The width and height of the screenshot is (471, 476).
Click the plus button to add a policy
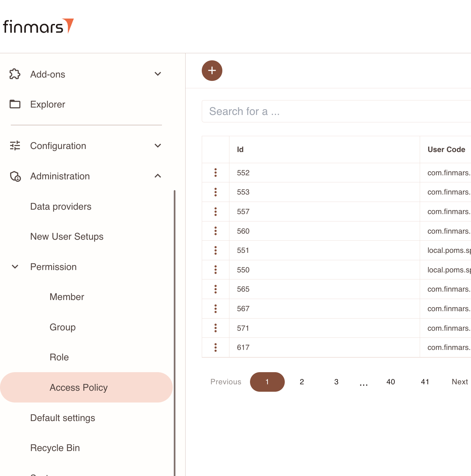point(212,71)
